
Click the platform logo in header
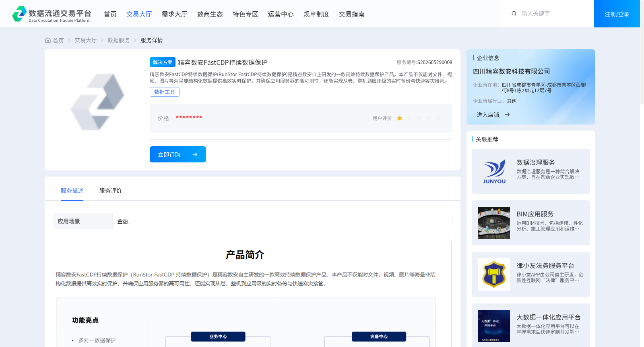(52, 14)
